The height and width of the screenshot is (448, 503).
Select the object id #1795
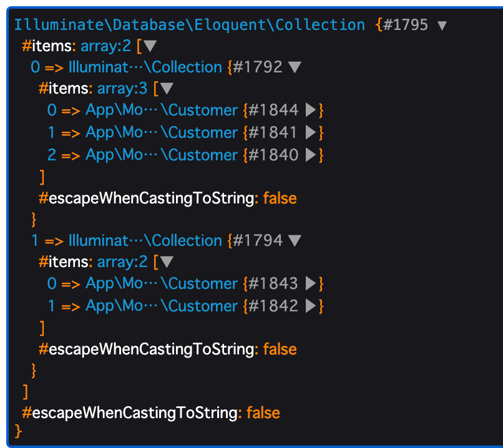(406, 25)
